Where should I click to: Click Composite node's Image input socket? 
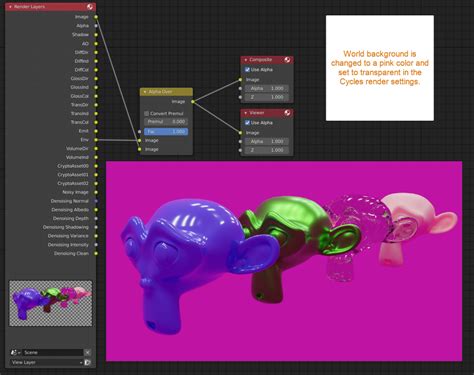pyautogui.click(x=240, y=80)
